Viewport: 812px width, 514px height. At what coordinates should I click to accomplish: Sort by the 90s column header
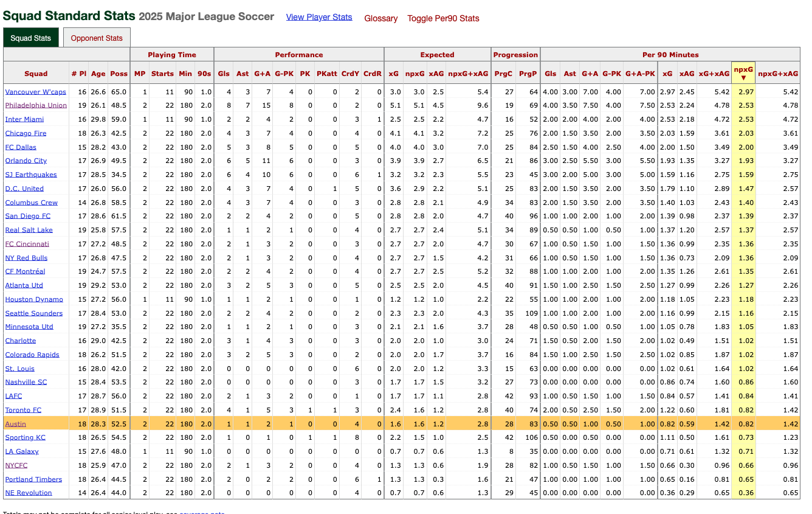[204, 74]
